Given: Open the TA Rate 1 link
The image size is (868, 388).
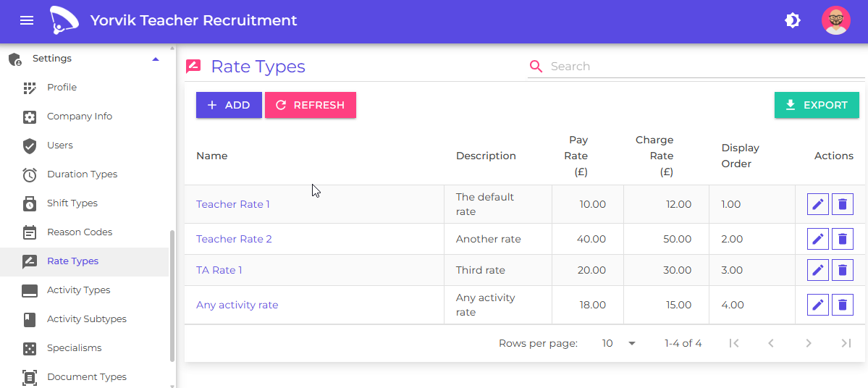Looking at the screenshot, I should 219,270.
